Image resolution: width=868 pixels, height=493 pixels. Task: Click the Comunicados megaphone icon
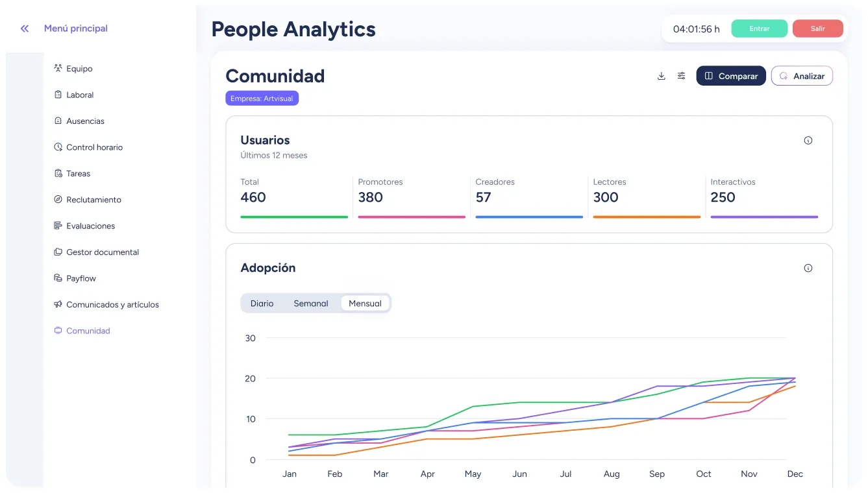click(x=56, y=304)
